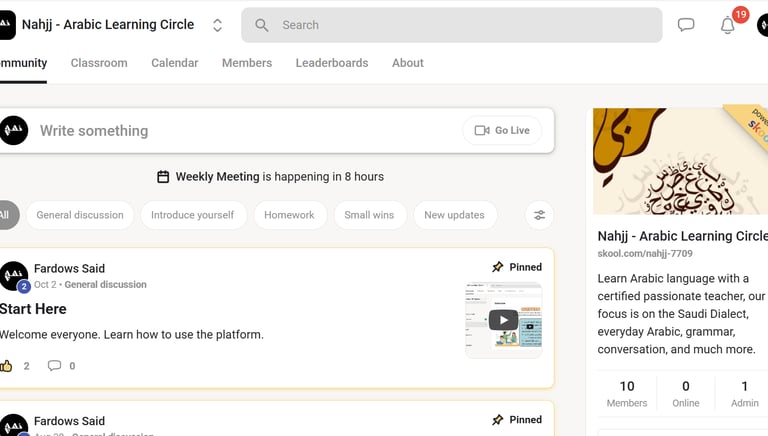This screenshot has width=768, height=436.
Task: Filter by New updates category
Action: [455, 215]
